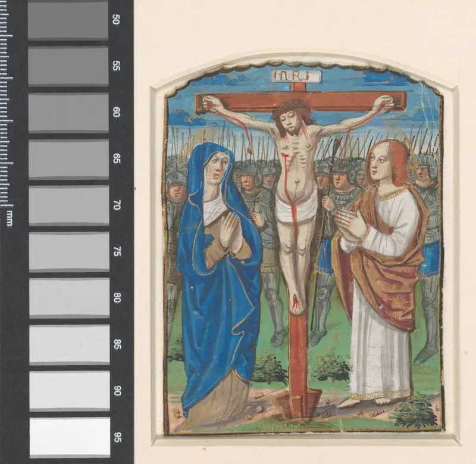The height and width of the screenshot is (464, 476).
Task: Click the gray patch labeled 55
Action: point(68,67)
